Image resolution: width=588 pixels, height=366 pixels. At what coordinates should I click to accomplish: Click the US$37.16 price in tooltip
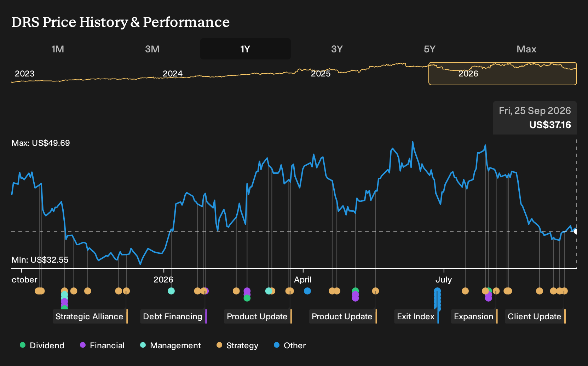[x=550, y=125]
